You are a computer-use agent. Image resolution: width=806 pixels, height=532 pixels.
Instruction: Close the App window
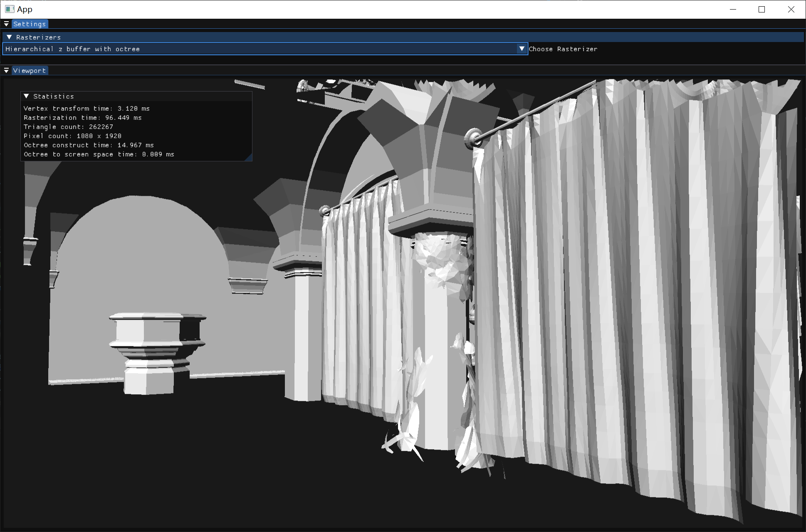click(791, 9)
